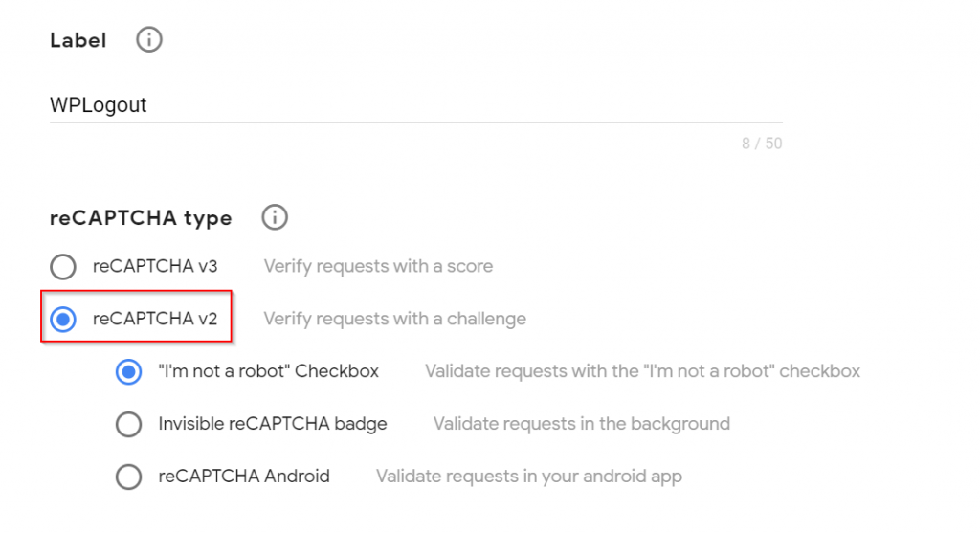Select the reCAPTCHA v3 radio button
Viewport: 980px width, 533px height.
coord(63,267)
